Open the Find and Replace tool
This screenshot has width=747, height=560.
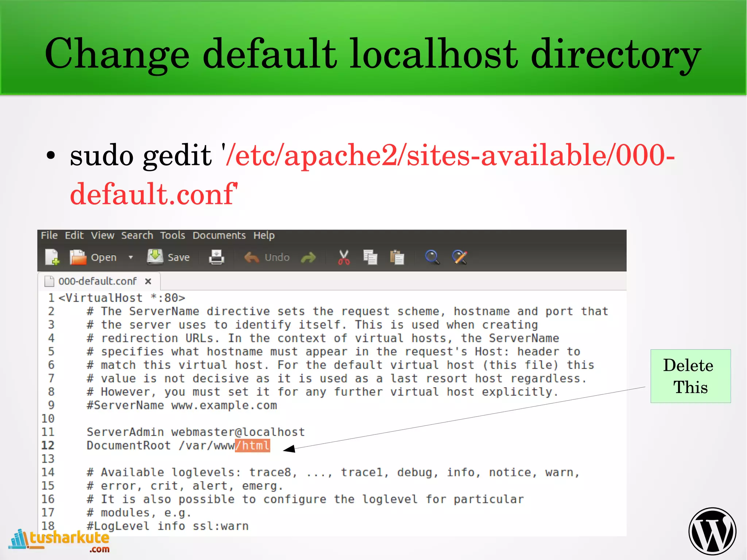pos(460,257)
